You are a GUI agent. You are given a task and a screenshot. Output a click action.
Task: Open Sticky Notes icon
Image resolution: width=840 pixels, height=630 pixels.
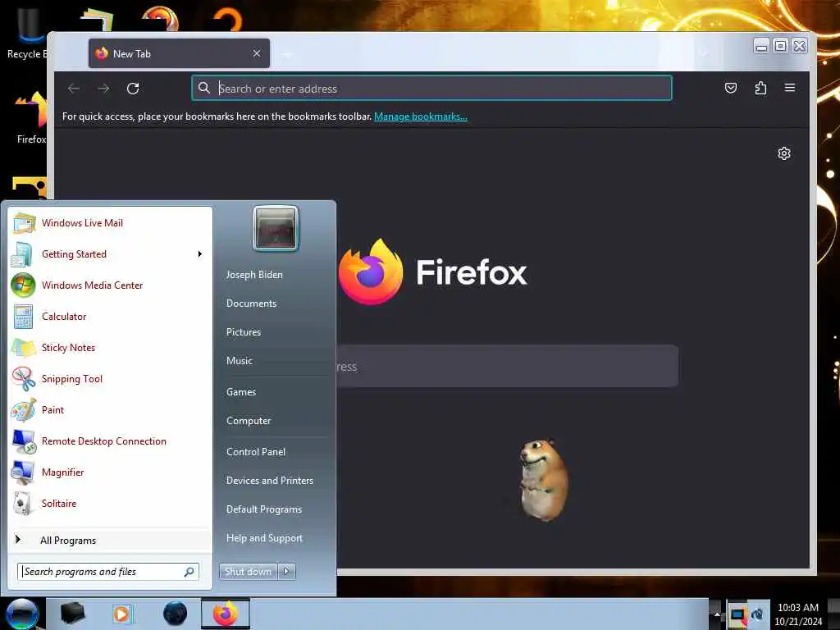click(x=23, y=348)
